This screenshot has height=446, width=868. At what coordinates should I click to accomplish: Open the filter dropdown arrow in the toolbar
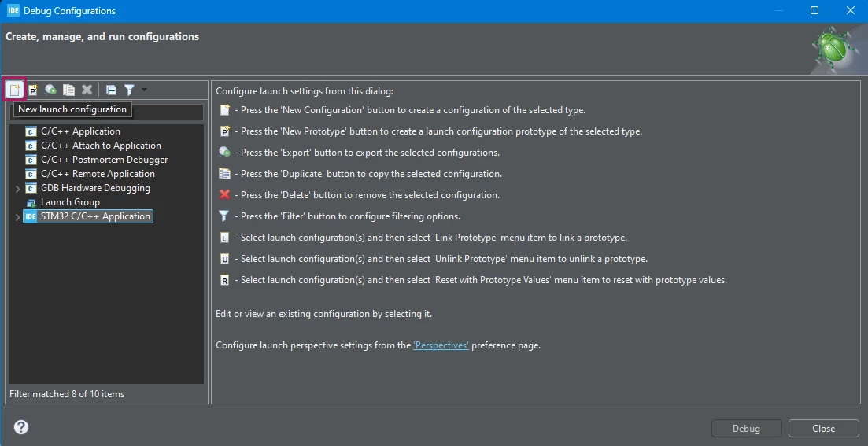[145, 89]
